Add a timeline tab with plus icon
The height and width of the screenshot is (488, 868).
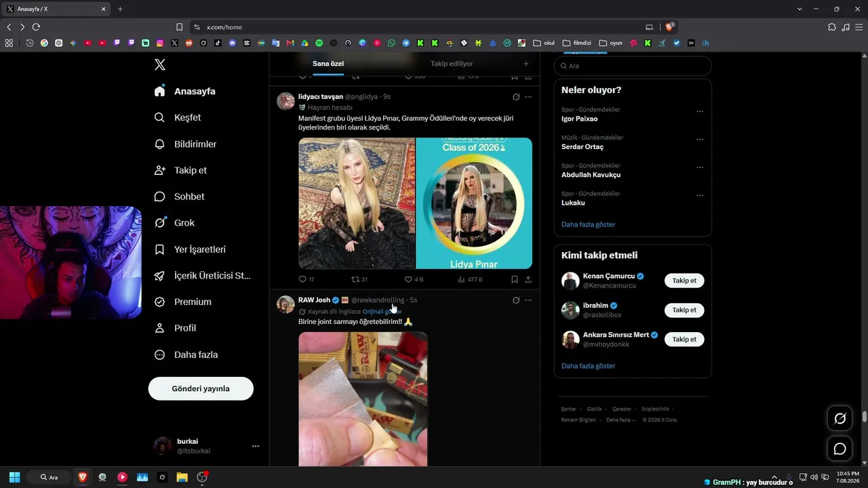point(526,64)
